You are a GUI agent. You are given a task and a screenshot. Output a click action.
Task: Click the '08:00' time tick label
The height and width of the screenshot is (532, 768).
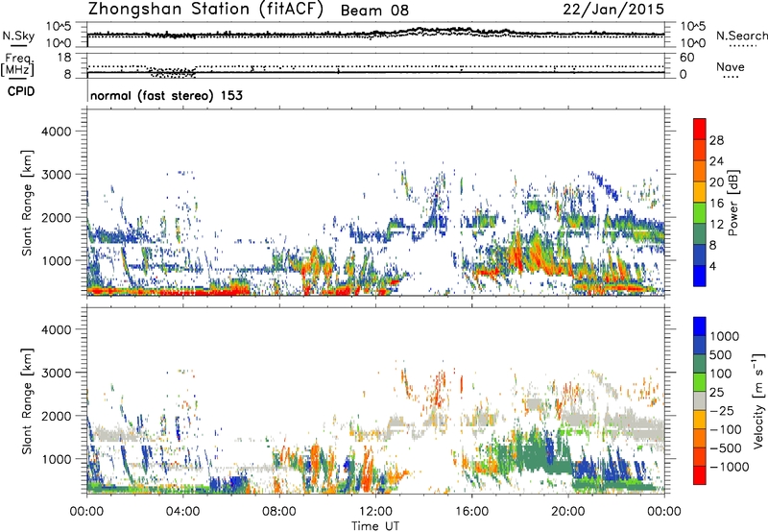tap(279, 512)
